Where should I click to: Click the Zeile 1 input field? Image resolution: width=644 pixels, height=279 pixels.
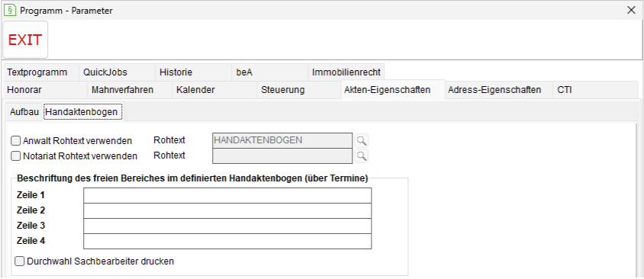227,195
